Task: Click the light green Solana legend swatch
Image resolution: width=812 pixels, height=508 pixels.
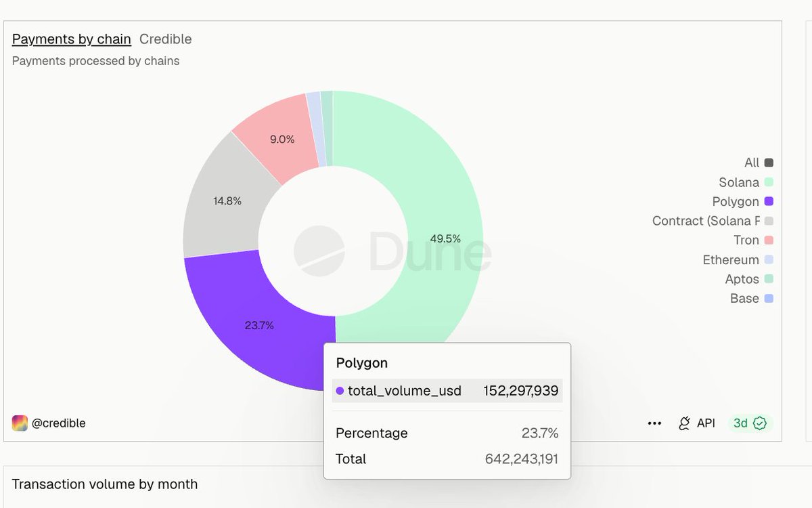Action: [769, 182]
